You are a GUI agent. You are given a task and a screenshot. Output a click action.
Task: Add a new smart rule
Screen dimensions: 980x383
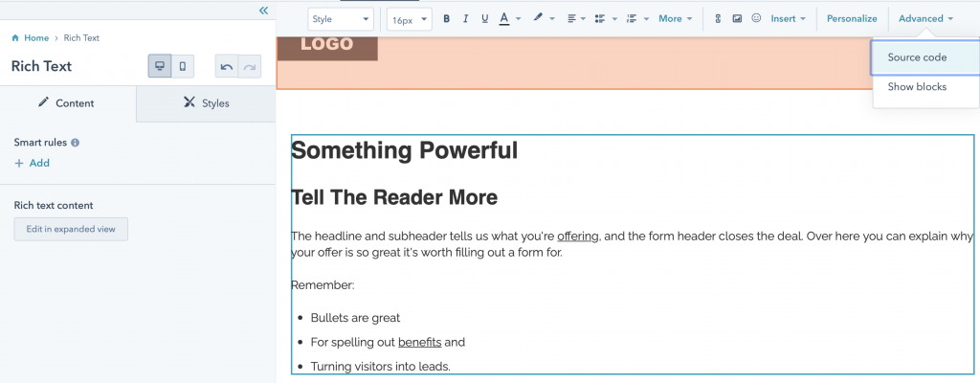tap(32, 163)
